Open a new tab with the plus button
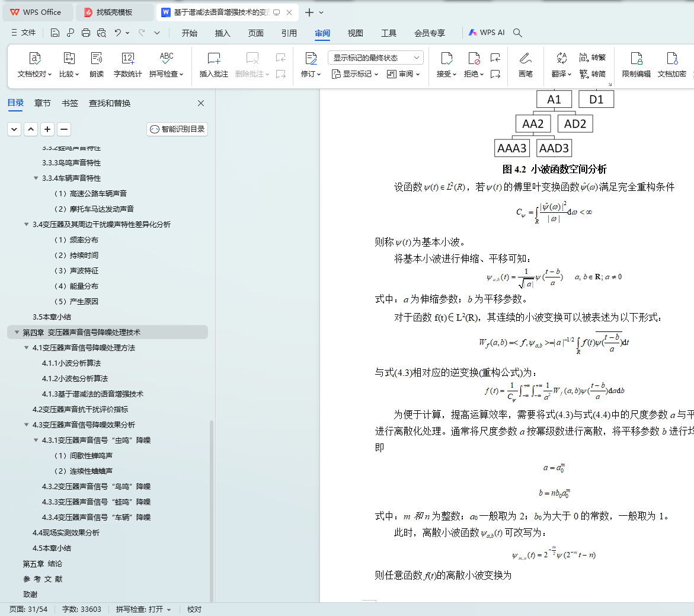Image resolution: width=694 pixels, height=616 pixels. 309,12
